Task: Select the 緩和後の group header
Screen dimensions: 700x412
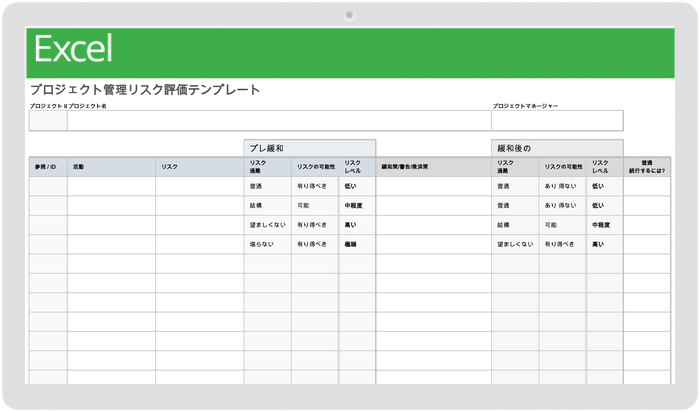Action: coord(557,148)
